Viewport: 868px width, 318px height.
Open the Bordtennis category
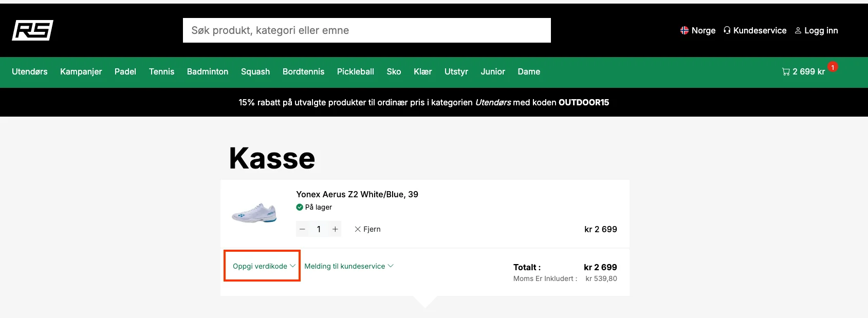pyautogui.click(x=304, y=72)
